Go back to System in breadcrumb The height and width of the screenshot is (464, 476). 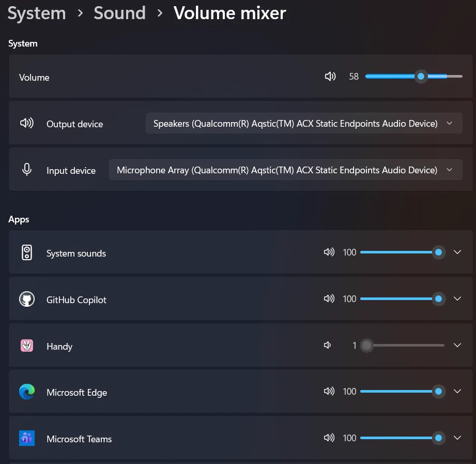(36, 13)
